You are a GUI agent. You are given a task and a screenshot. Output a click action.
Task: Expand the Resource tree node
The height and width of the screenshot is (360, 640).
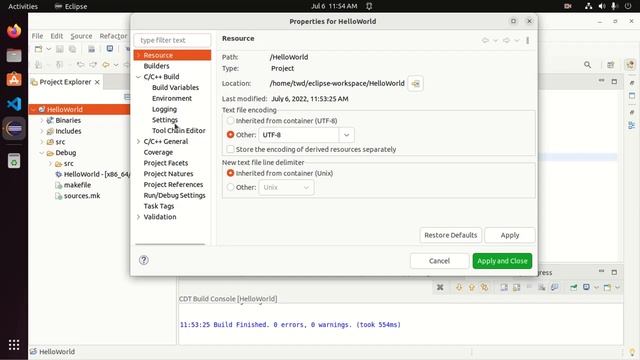click(138, 55)
